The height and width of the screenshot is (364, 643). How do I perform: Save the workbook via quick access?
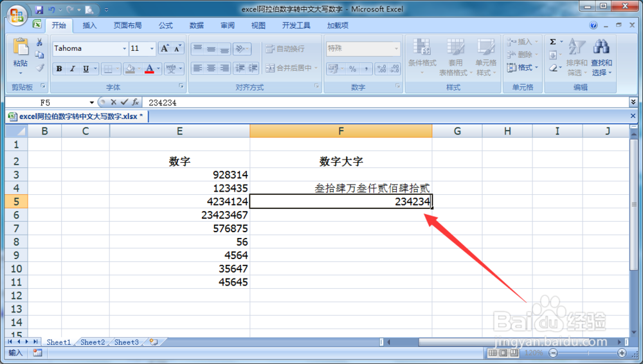(39, 10)
